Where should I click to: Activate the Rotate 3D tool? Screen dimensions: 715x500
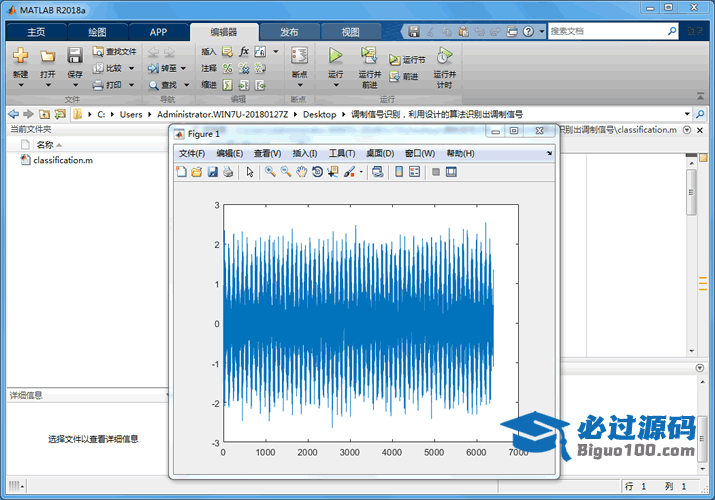(x=317, y=172)
